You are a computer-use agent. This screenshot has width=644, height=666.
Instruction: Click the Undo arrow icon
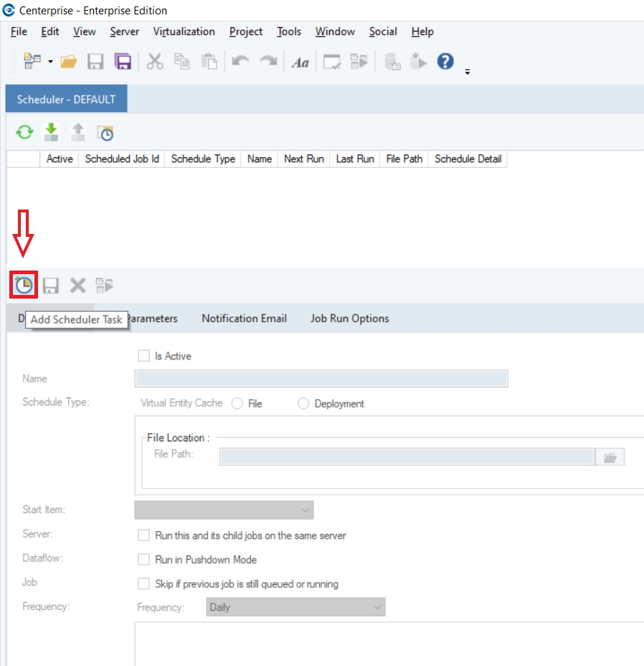coord(240,62)
